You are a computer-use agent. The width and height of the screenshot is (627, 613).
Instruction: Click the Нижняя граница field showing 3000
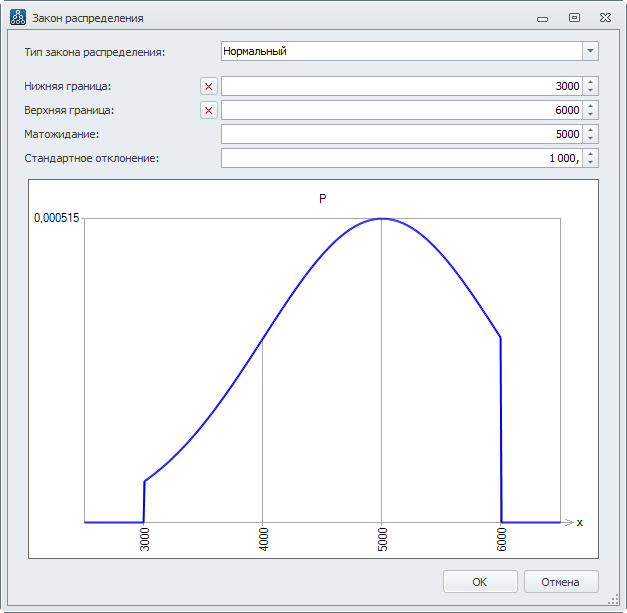(x=400, y=86)
